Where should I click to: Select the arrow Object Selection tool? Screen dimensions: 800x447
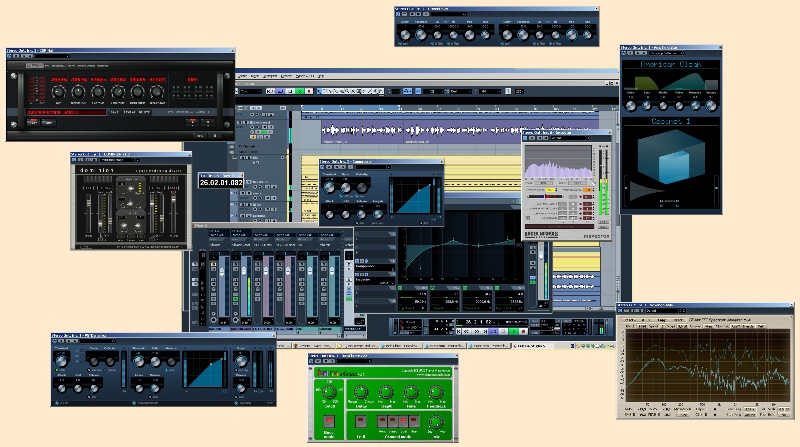tap(319, 91)
